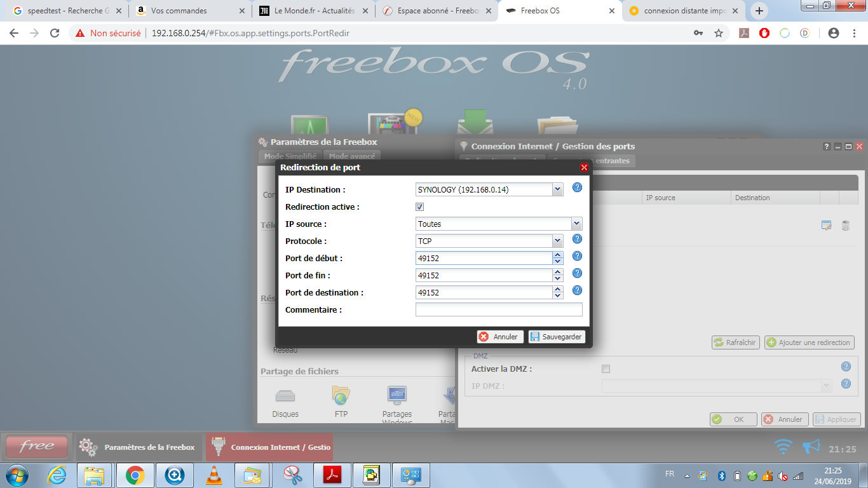Screen dimensions: 868x488
Task: Increase Port de fin with up arrow
Action: (x=557, y=272)
